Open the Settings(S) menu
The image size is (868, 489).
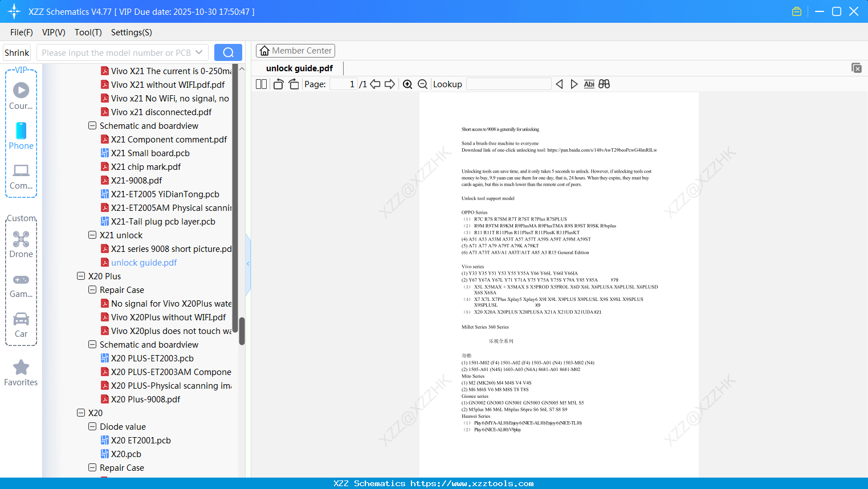pos(132,32)
